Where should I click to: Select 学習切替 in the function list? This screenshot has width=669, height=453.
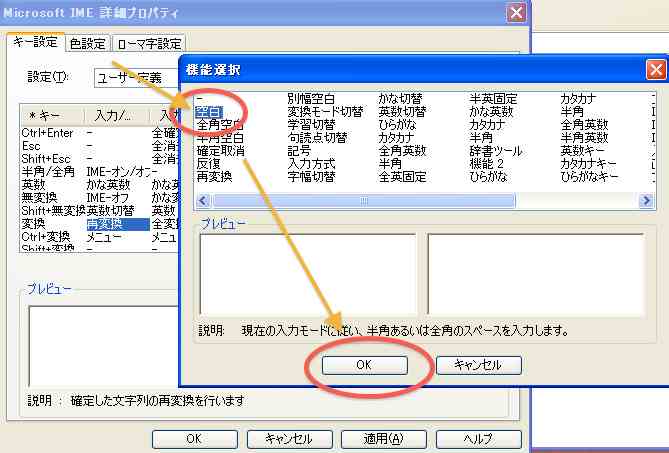311,125
